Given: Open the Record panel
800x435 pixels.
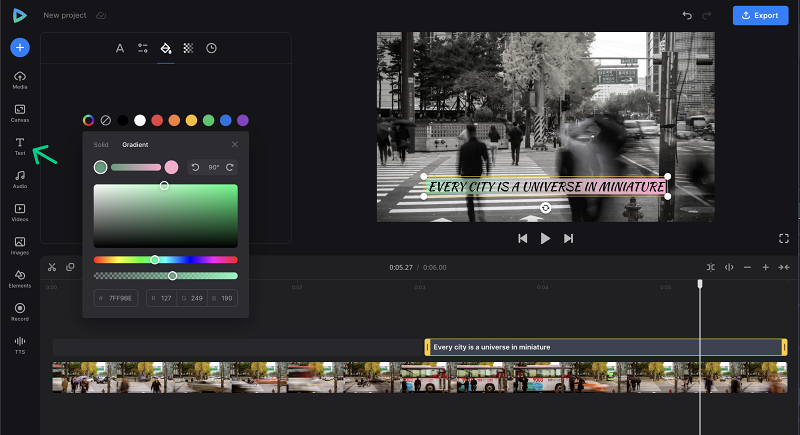Looking at the screenshot, I should (x=20, y=312).
